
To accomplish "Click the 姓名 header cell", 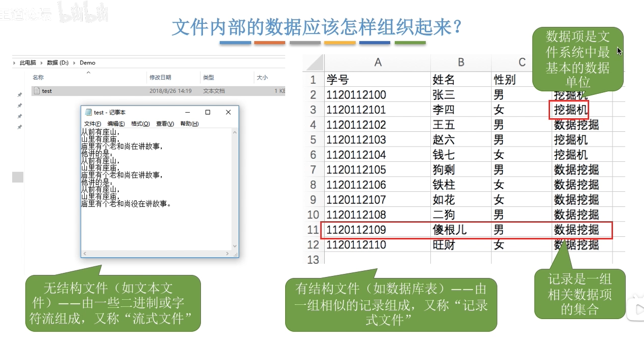I will tap(461, 80).
